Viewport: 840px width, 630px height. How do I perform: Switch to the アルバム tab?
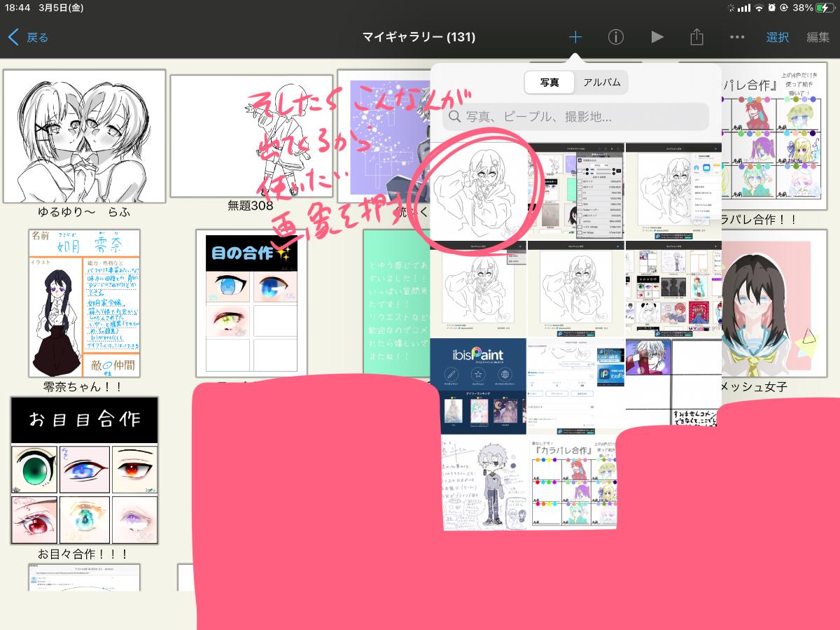click(x=601, y=82)
